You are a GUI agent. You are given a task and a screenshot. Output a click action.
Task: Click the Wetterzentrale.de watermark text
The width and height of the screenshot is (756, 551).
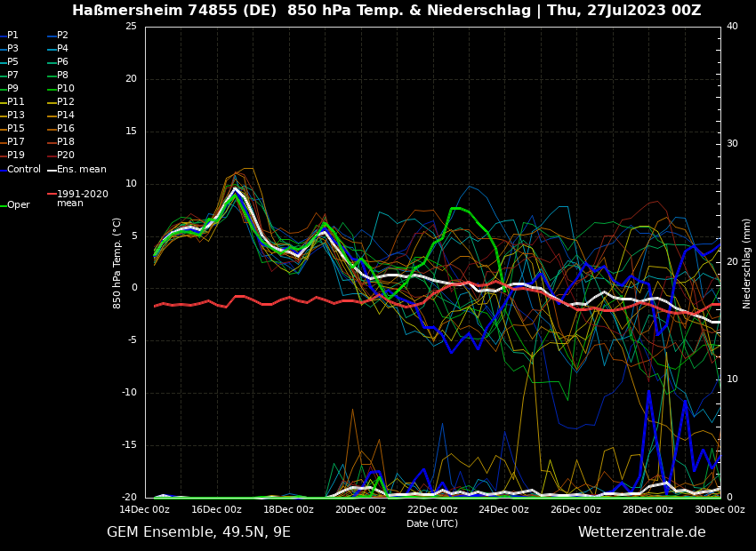641,532
